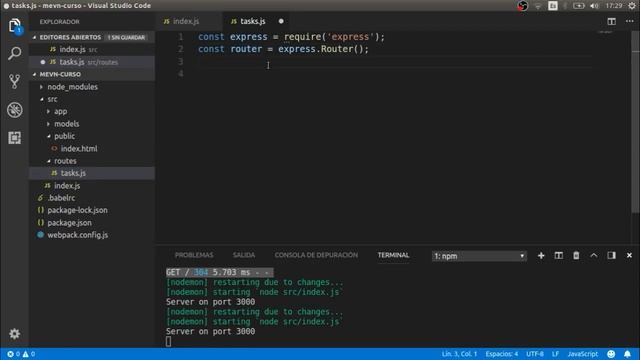Open package-lock.json file
Screen dimensions: 640x360
(92, 210)
